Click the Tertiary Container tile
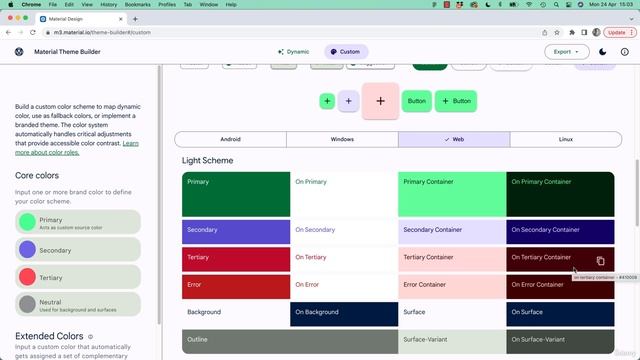Screen dimensions: 640x360 pos(452,259)
